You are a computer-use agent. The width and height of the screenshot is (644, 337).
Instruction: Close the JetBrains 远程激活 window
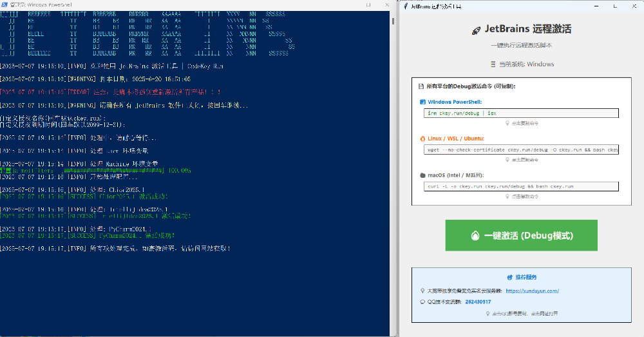click(x=634, y=6)
